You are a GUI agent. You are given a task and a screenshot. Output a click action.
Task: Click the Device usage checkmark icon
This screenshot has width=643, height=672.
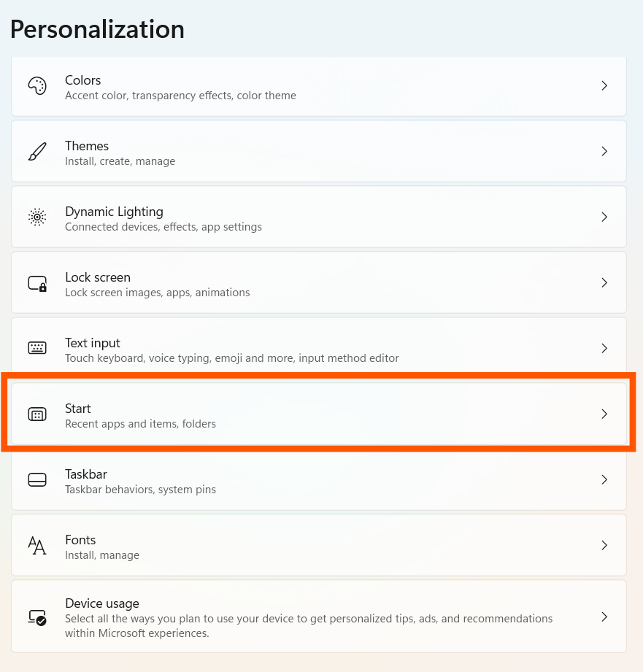[x=37, y=617]
